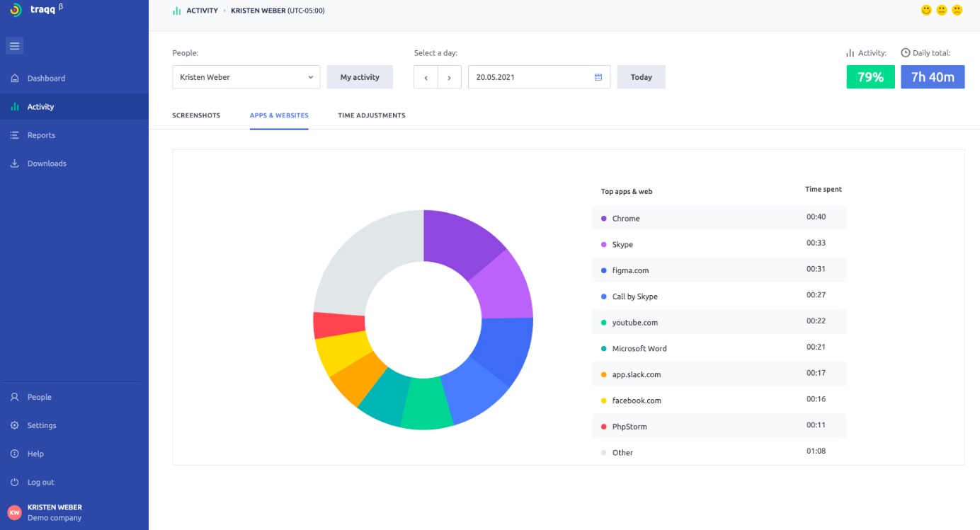This screenshot has height=530, width=980.
Task: Switch to the Screenshots tab
Action: click(x=196, y=115)
